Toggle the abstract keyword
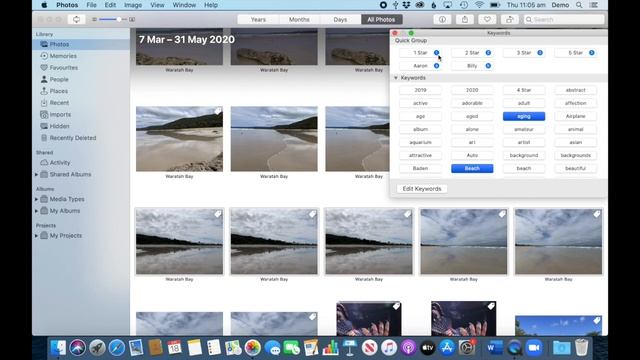Image resolution: width=640 pixels, height=360 pixels. [576, 90]
